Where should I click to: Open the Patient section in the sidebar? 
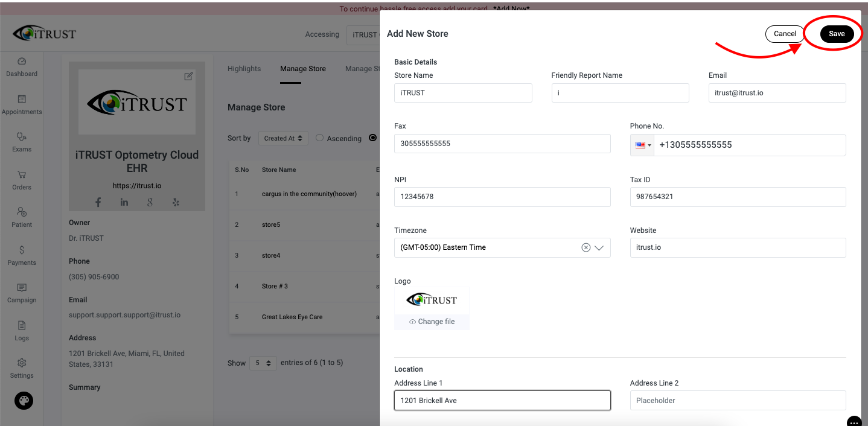point(22,217)
